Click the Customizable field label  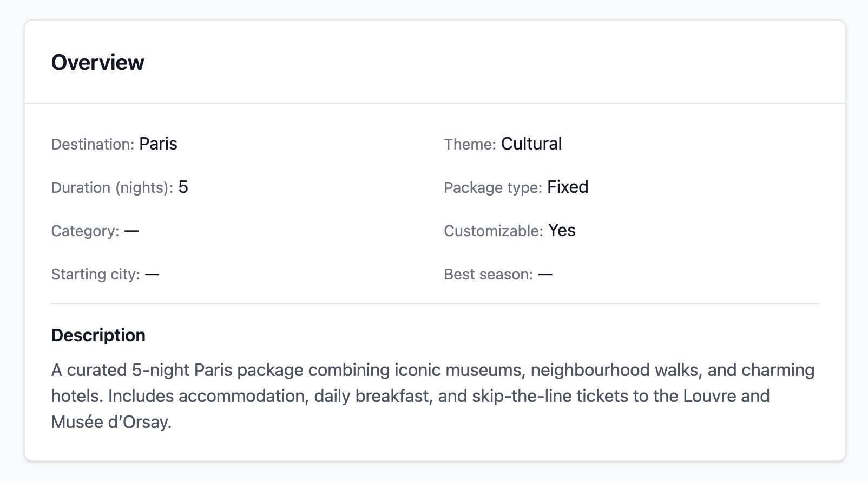(x=493, y=231)
